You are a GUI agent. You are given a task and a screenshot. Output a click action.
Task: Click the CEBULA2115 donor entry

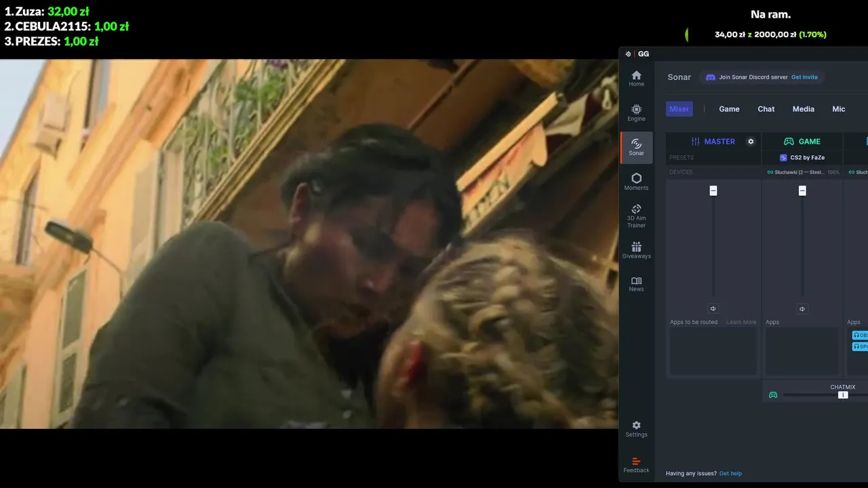(x=66, y=26)
